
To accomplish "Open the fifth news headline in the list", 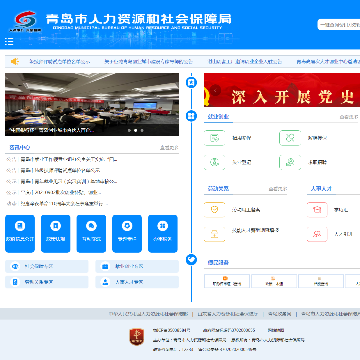I will coord(64,203).
